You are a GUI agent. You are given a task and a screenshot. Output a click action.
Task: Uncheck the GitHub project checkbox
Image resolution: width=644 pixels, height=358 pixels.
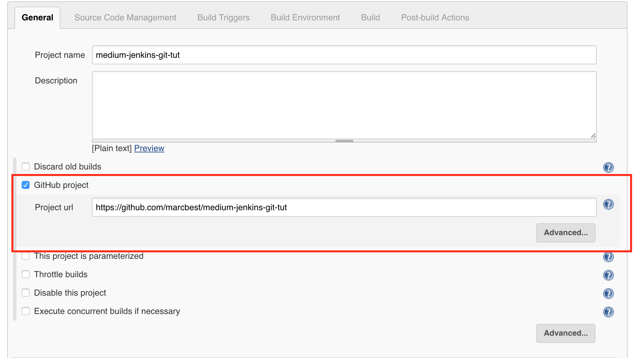pyautogui.click(x=26, y=185)
